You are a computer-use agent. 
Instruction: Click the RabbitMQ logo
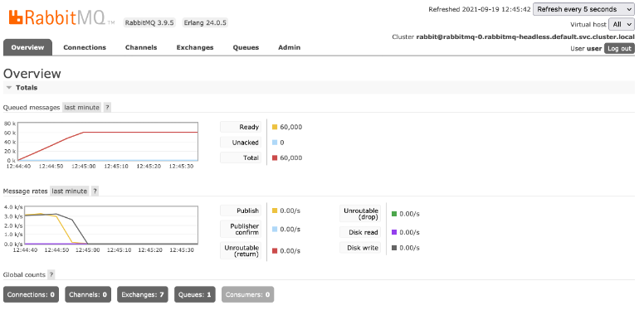(x=61, y=18)
